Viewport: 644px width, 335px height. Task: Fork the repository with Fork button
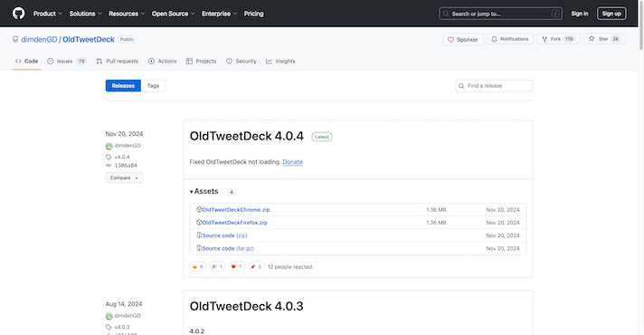click(558, 39)
